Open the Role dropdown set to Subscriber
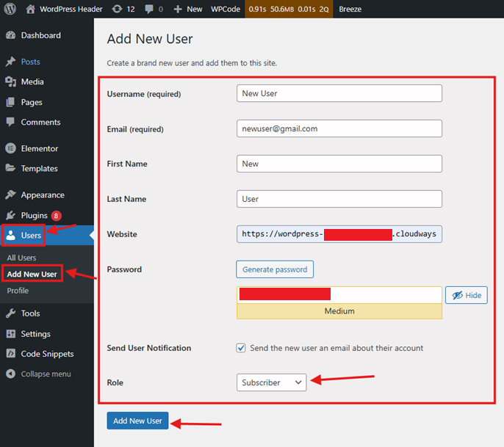The image size is (504, 447). tap(271, 382)
